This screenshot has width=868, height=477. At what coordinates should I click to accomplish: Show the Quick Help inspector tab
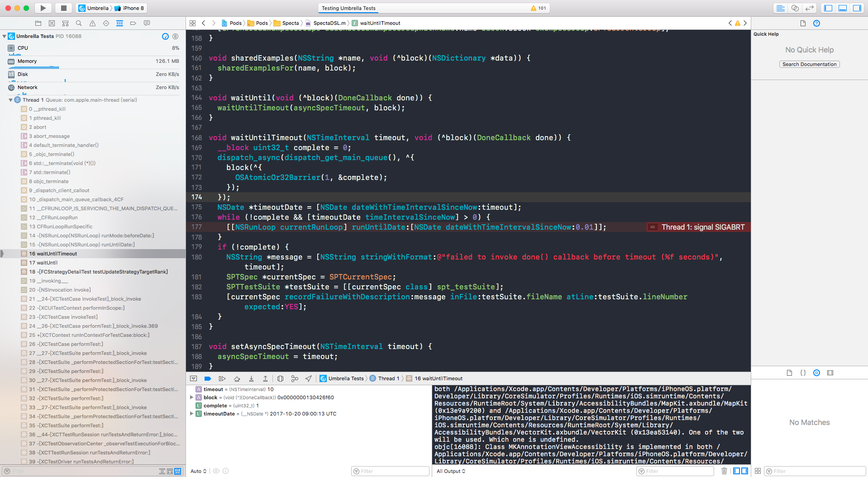(816, 24)
